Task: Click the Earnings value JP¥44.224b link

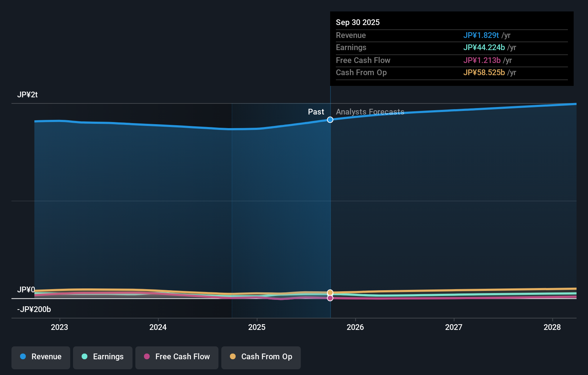Action: tap(485, 47)
